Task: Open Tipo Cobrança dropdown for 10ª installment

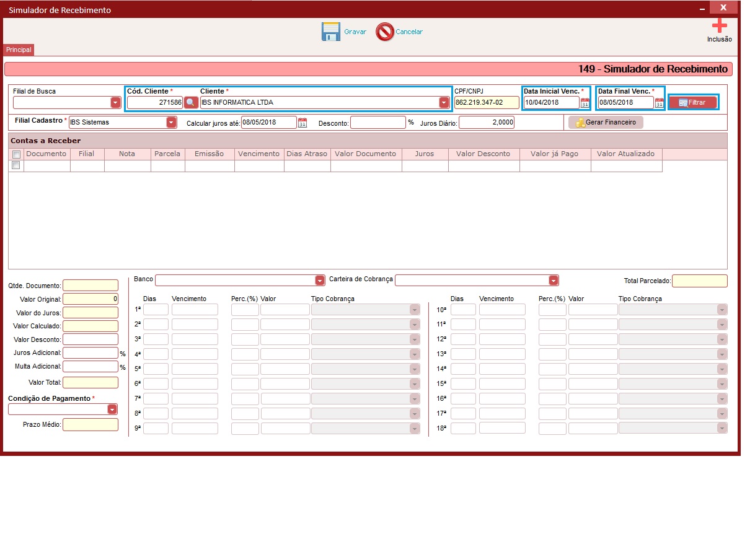Action: [x=722, y=310]
